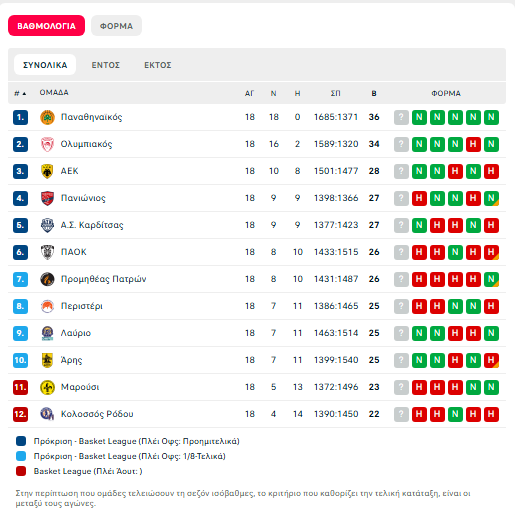515x515 pixels.
Task: Click the ΒΑΘΜΟΛΟΓΙΑ button
Action: pyautogui.click(x=46, y=26)
